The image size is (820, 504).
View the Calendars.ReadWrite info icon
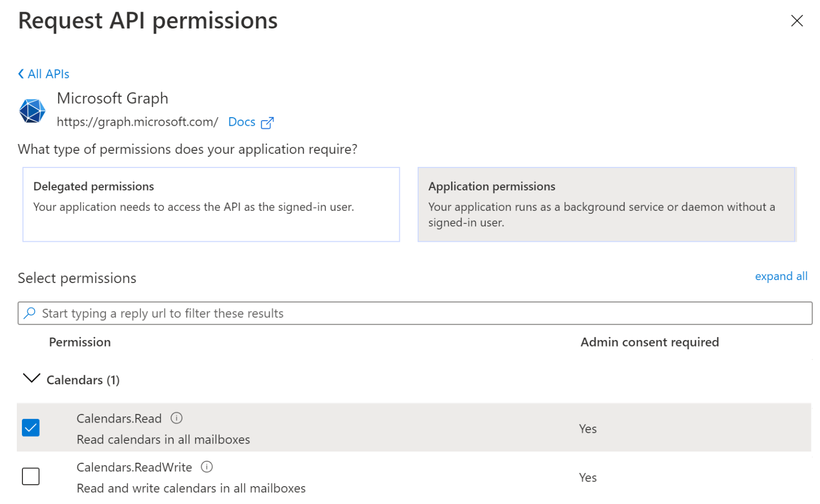(207, 467)
